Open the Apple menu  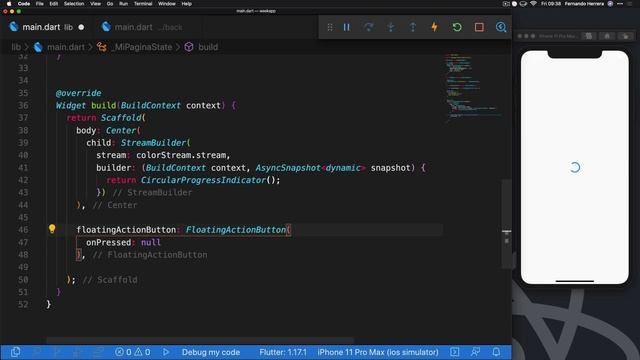(9, 4)
